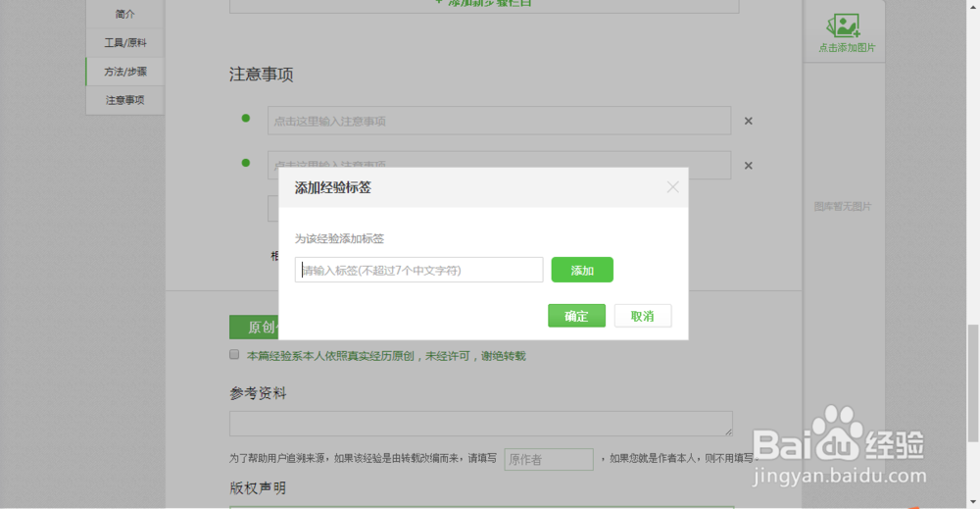Click the tag input field in dialog
This screenshot has height=509, width=980.
[x=418, y=270]
